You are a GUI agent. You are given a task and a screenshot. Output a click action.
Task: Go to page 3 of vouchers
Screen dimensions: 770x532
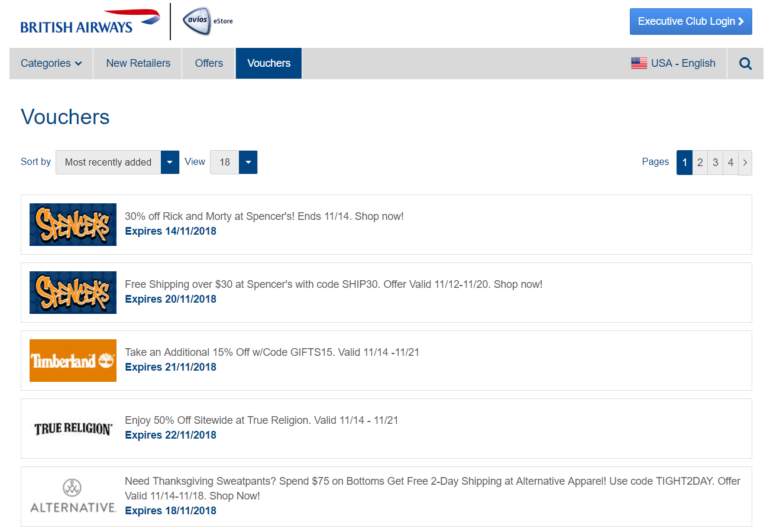click(x=715, y=163)
